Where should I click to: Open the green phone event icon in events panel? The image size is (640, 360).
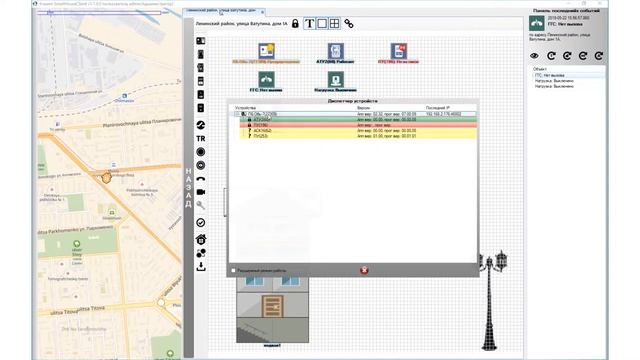tap(537, 24)
